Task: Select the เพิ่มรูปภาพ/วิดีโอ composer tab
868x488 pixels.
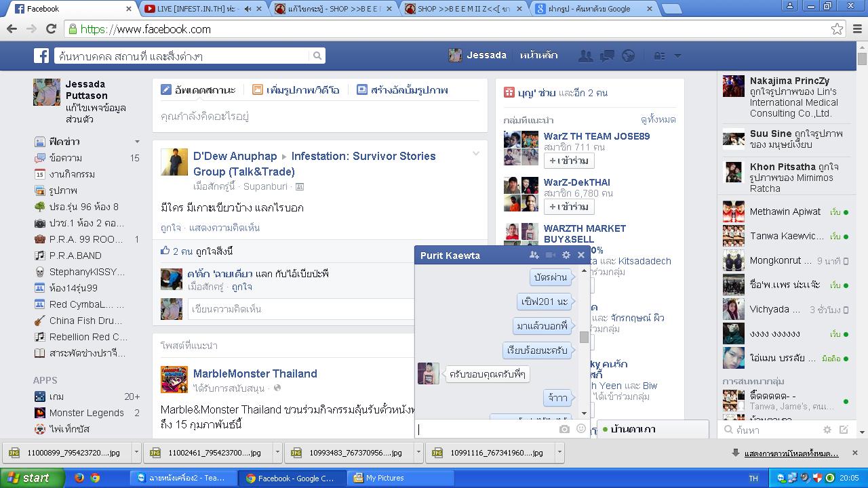Action: point(296,89)
